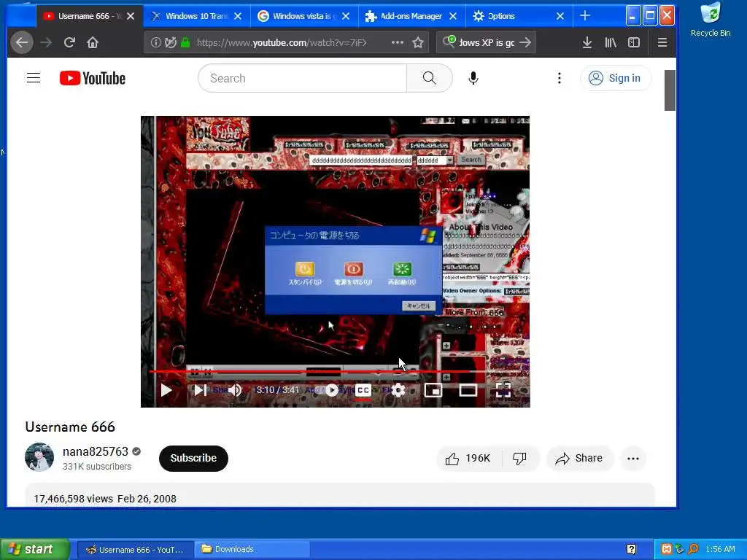Toggle the sidebar view icon
Viewport: 747px width, 560px height.
(634, 42)
